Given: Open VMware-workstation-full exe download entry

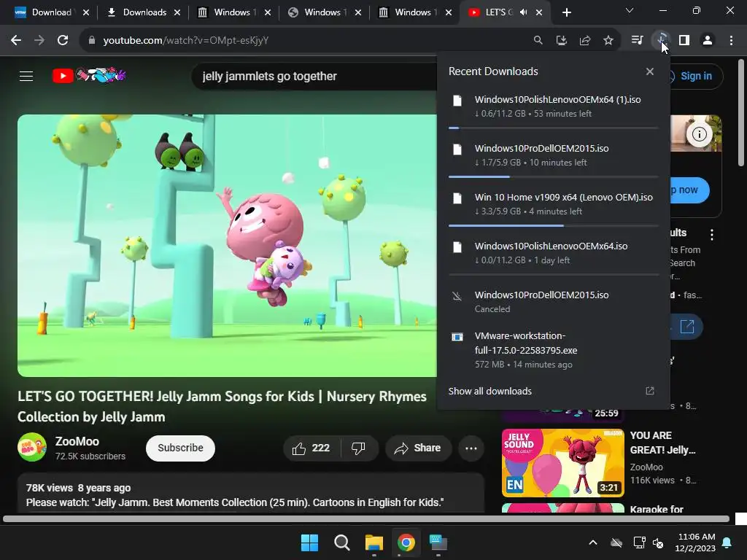Looking at the screenshot, I should [553, 350].
